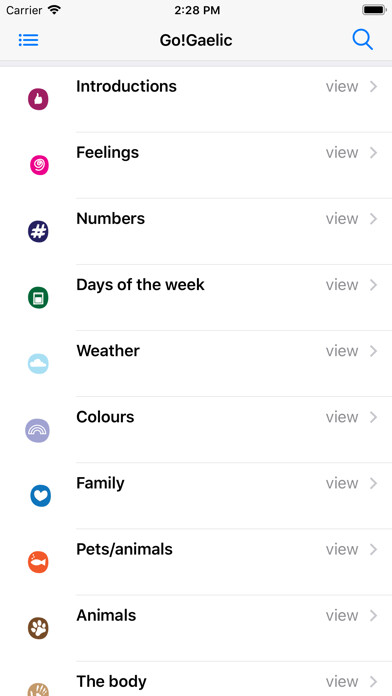This screenshot has height=696, width=392.
Task: Tap the search magnifier icon
Action: point(362,40)
